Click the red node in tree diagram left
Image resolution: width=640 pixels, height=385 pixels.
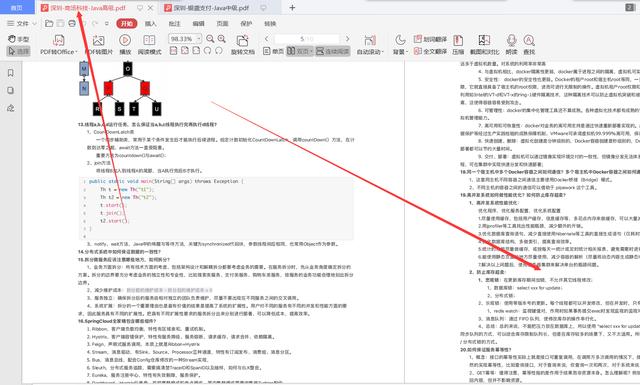pos(108,88)
